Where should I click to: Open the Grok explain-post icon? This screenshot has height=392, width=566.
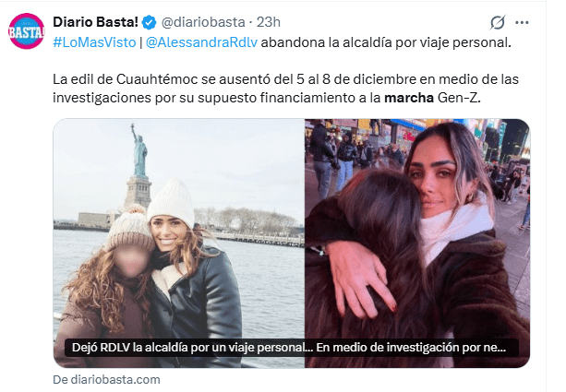[x=498, y=22]
